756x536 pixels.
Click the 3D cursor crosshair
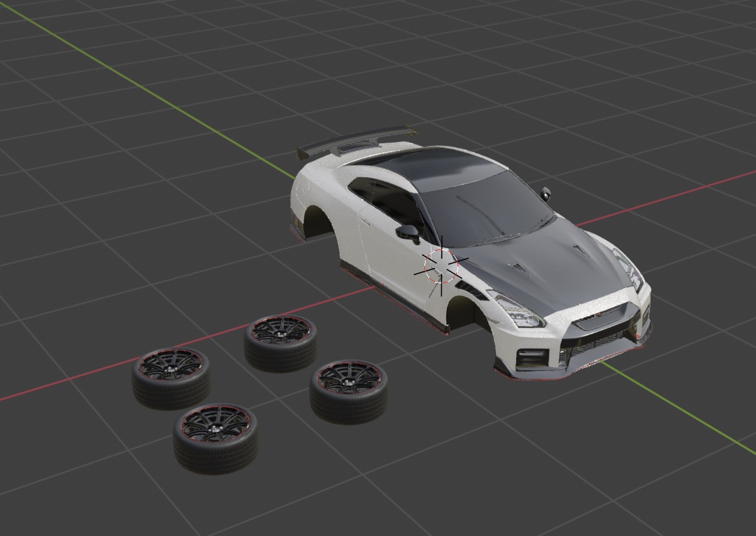pyautogui.click(x=441, y=266)
